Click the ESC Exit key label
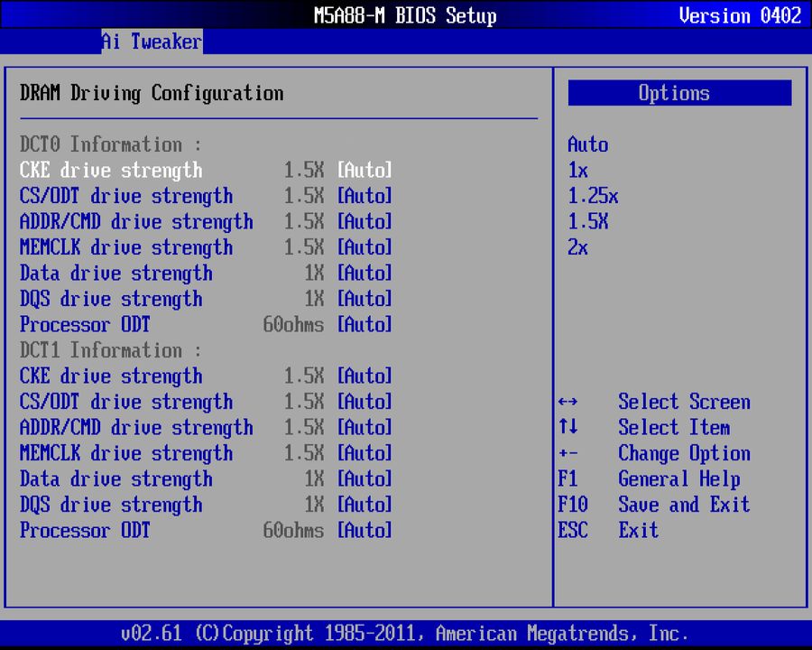Image resolution: width=812 pixels, height=650 pixels. tap(573, 530)
